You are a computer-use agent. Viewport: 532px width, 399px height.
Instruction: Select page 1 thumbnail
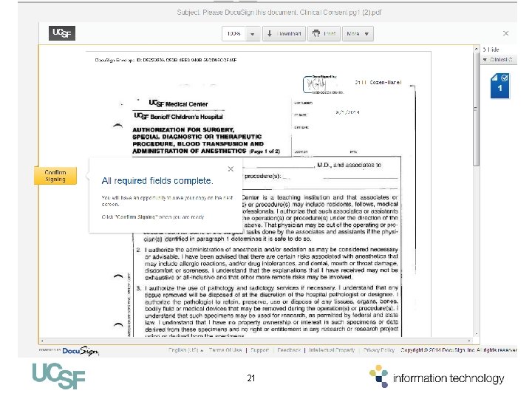pos(499,86)
